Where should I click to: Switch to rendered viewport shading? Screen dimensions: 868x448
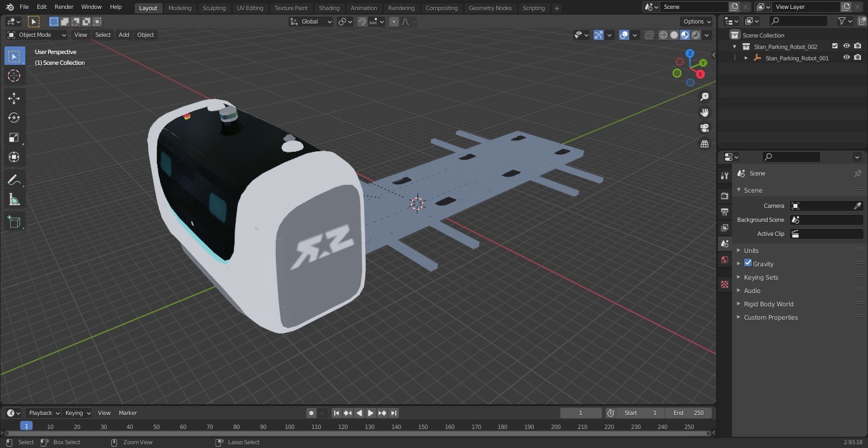pos(696,35)
